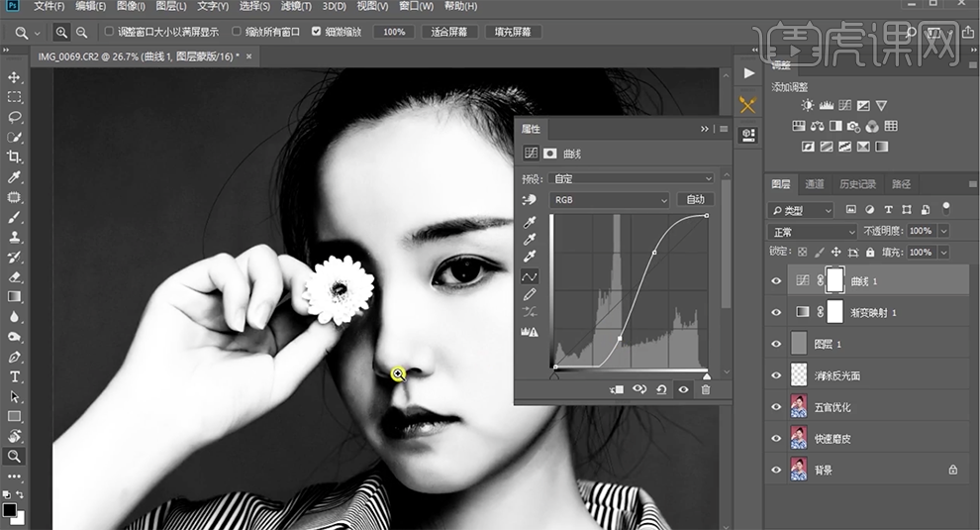
Task: Select the Gradient tool
Action: tap(14, 296)
